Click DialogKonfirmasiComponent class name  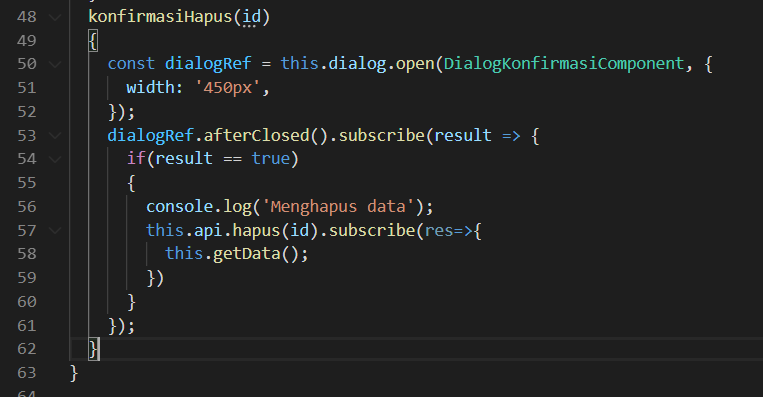[x=564, y=64]
